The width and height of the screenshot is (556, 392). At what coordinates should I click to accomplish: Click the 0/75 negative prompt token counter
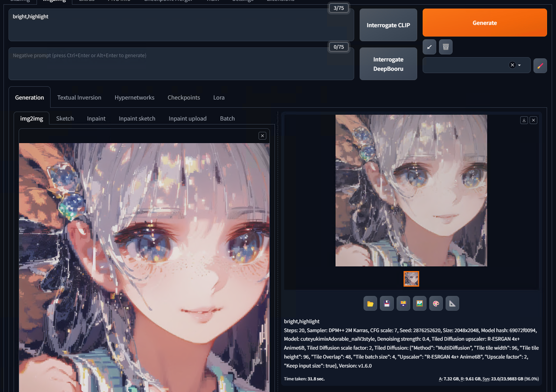[339, 47]
